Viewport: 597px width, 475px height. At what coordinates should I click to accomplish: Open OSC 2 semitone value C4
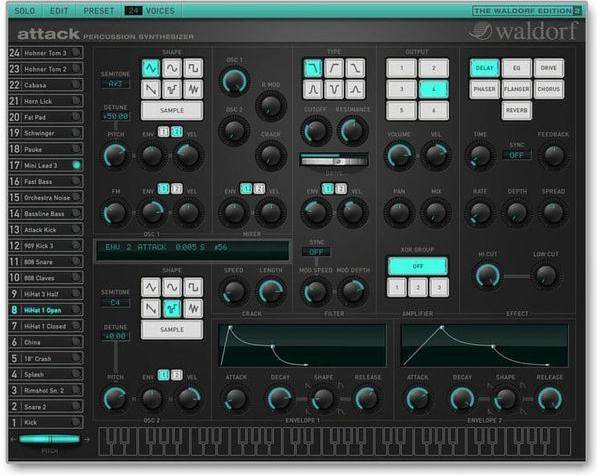pyautogui.click(x=115, y=303)
